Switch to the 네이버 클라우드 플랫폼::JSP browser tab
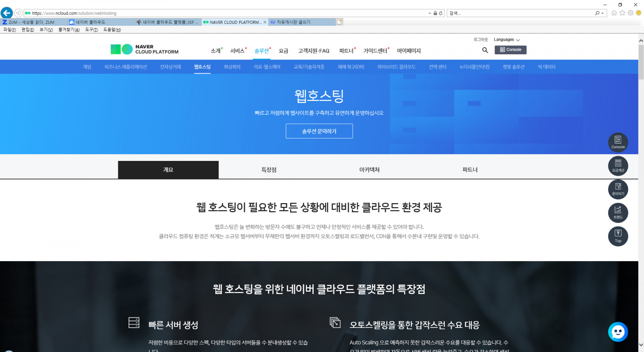The image size is (644, 352). 168,22
